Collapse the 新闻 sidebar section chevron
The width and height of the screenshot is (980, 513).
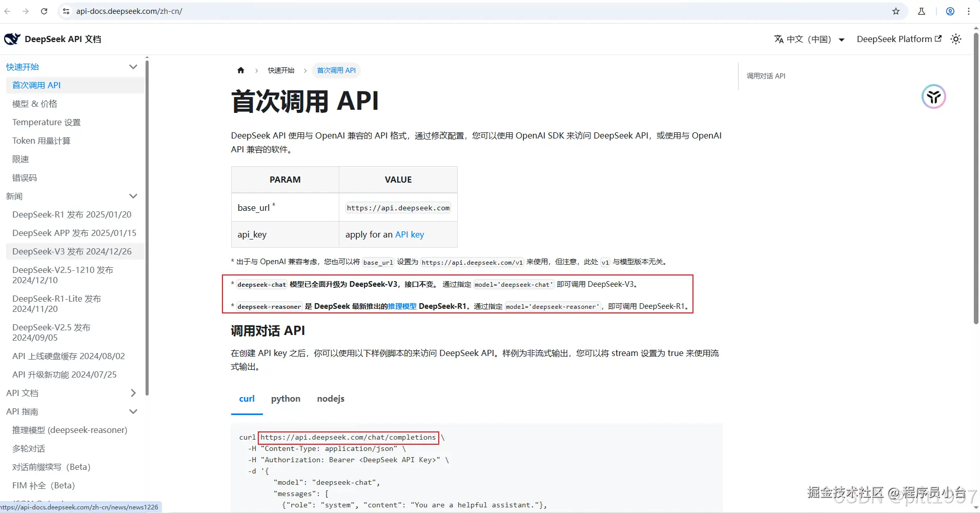pyautogui.click(x=133, y=196)
